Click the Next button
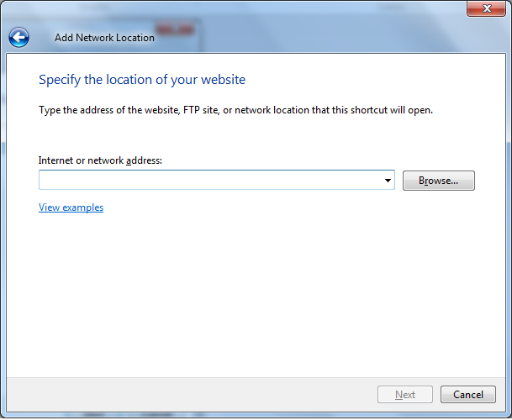 (x=405, y=395)
